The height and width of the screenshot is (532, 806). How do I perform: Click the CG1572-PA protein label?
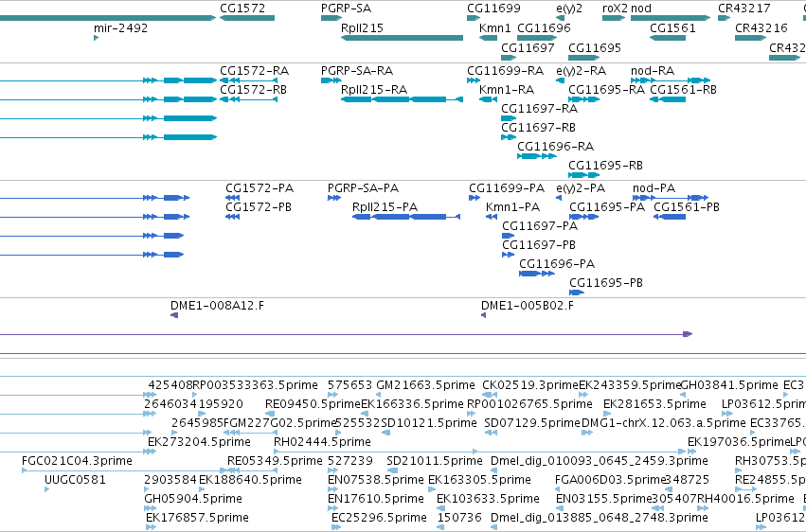coord(260,188)
